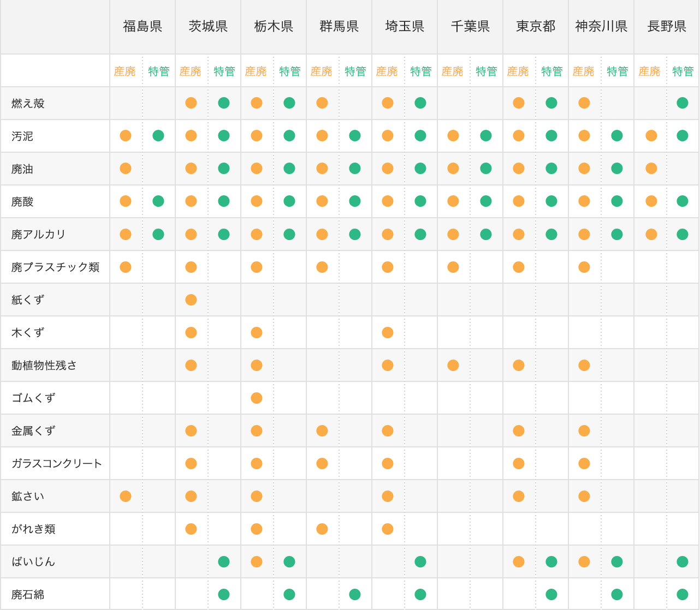Click the green dot for ばいじん in 長野県
The width and height of the screenshot is (700, 610).
[x=683, y=561]
